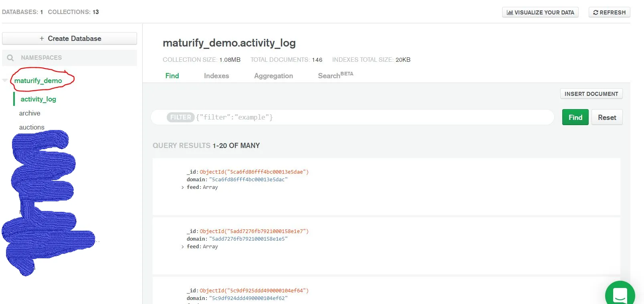Click the Refresh circular arrows icon

[x=596, y=12]
